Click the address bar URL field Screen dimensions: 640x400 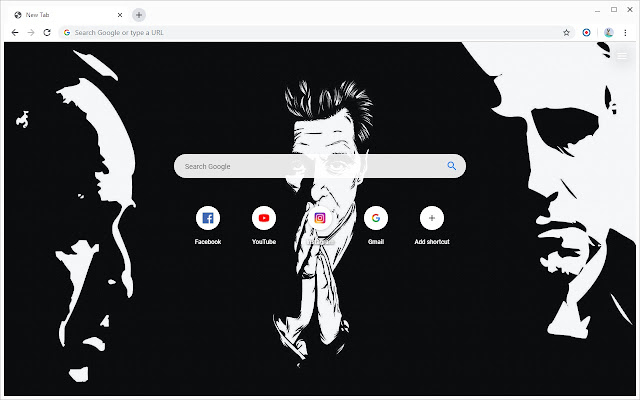316,33
